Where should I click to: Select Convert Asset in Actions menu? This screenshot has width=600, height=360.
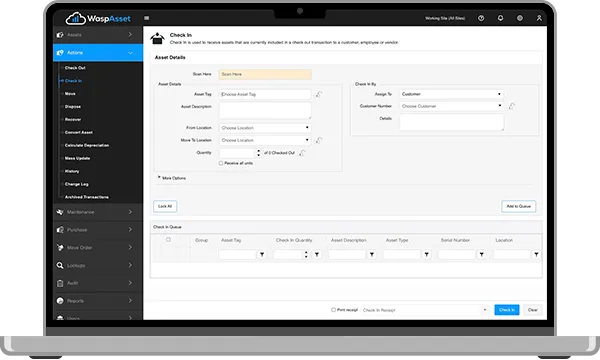[79, 132]
